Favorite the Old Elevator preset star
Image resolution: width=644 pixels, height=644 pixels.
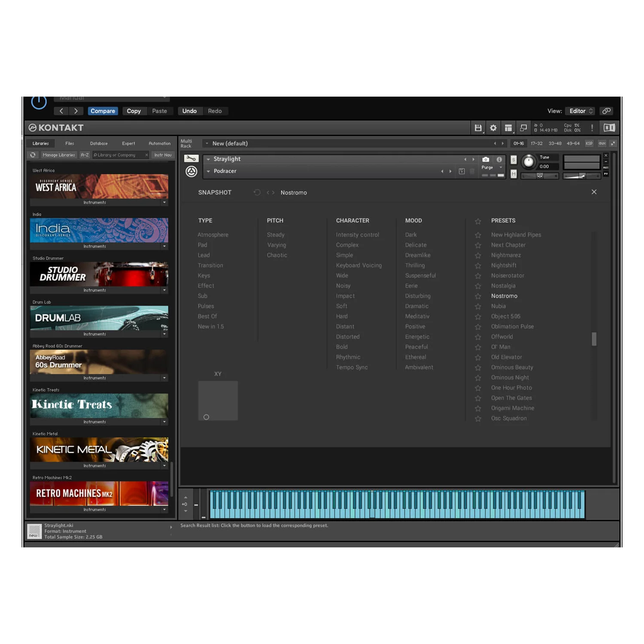click(x=478, y=358)
